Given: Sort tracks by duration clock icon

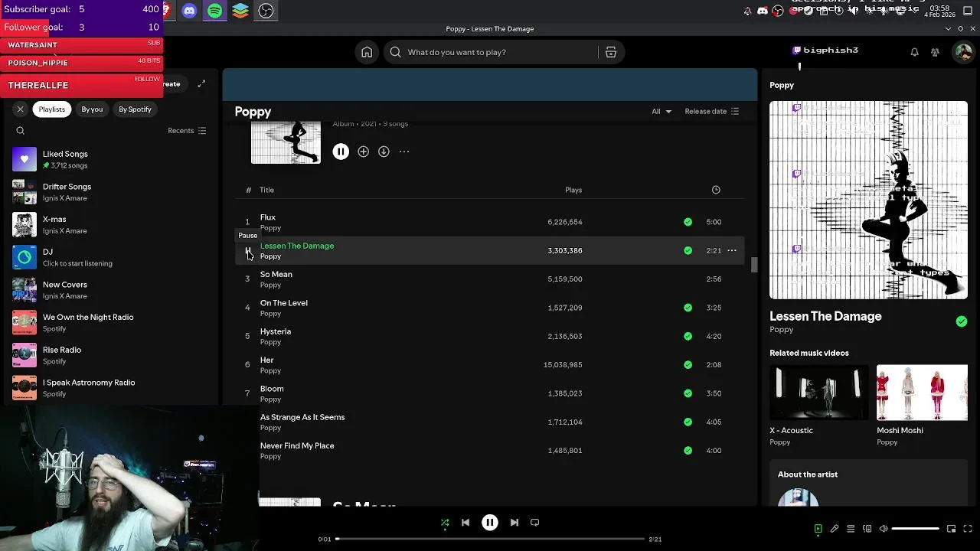Looking at the screenshot, I should (716, 190).
